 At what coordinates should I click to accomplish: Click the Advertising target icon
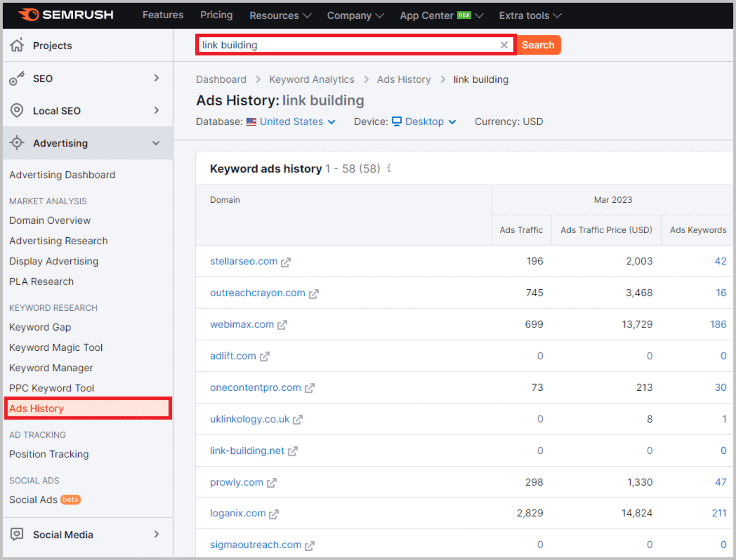tap(17, 143)
